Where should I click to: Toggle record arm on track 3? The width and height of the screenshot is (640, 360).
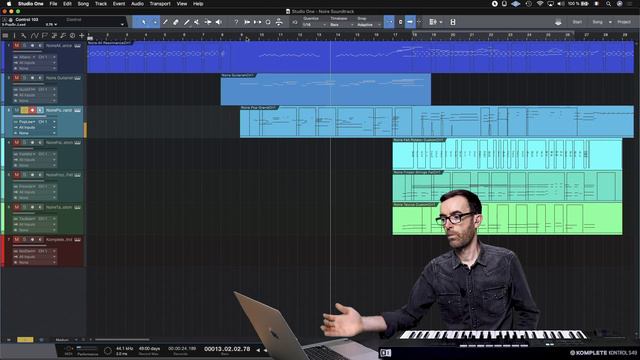pyautogui.click(x=32, y=110)
